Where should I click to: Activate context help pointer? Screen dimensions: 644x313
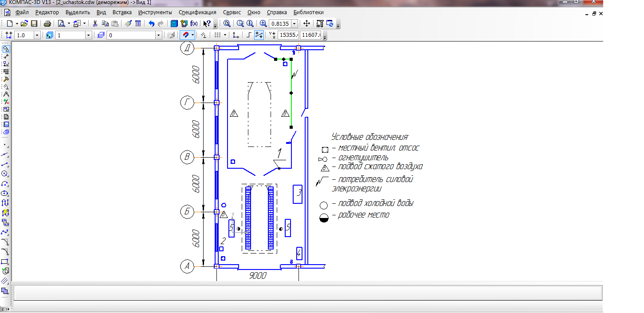coord(207,24)
